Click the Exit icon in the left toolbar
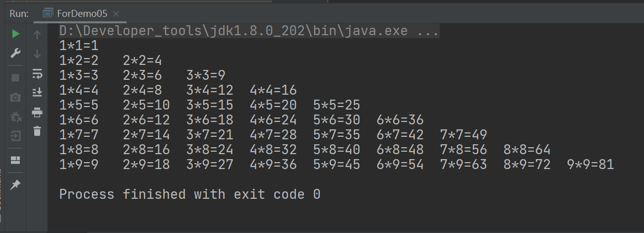This screenshot has width=644, height=233. coord(15,136)
